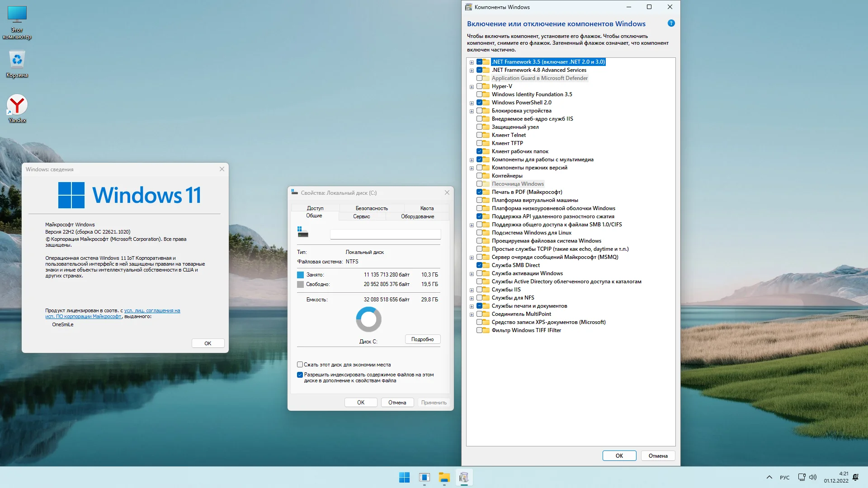868x488 pixels.
Task: Expand the .NET Framework 4.8 Advanced Services node
Action: point(472,70)
